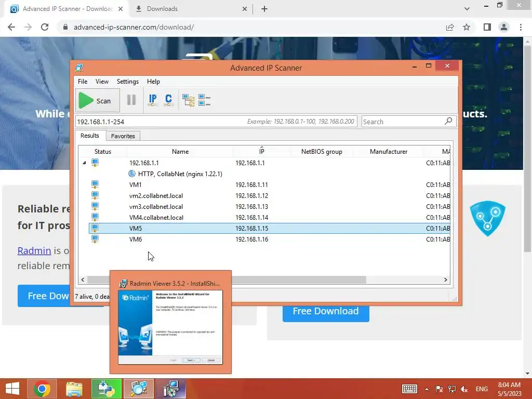Image resolution: width=532 pixels, height=399 pixels.
Task: Click the results horizontal scrollbar right arrow
Action: coord(445,280)
